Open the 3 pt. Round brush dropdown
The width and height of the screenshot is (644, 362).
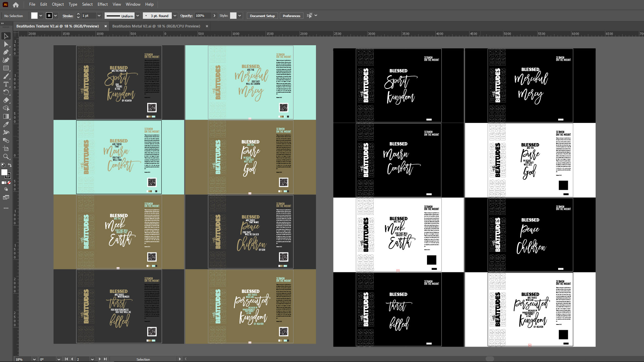pos(175,16)
